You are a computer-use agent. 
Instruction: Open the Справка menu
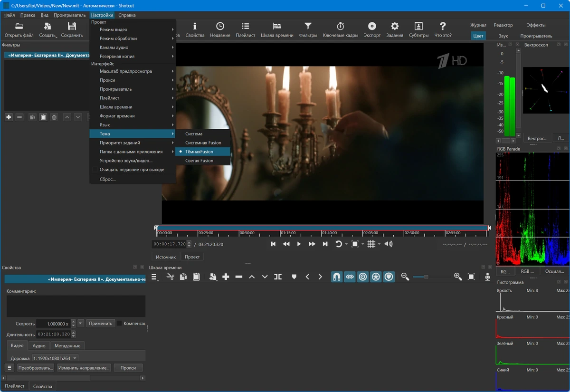click(127, 15)
